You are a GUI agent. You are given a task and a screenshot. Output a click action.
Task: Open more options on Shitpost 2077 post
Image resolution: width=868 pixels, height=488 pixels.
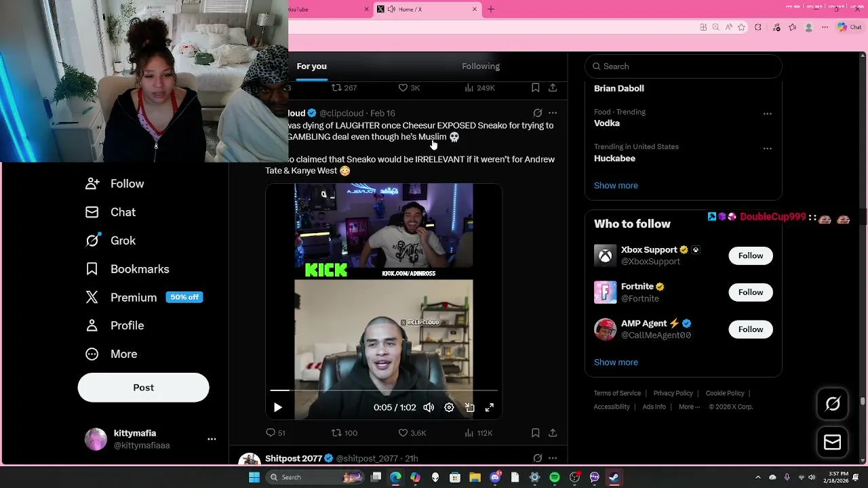tap(553, 458)
